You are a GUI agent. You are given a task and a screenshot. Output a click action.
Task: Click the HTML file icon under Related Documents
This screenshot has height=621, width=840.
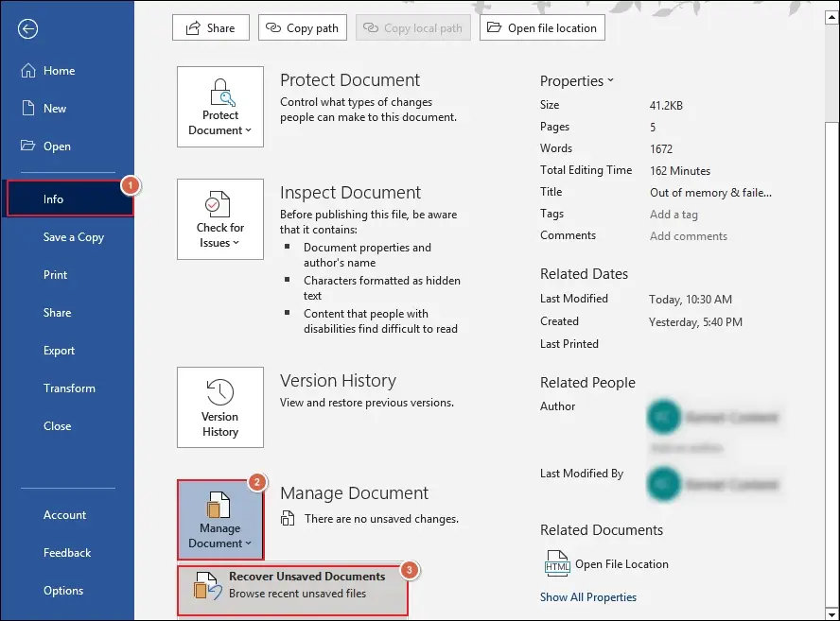pyautogui.click(x=557, y=563)
